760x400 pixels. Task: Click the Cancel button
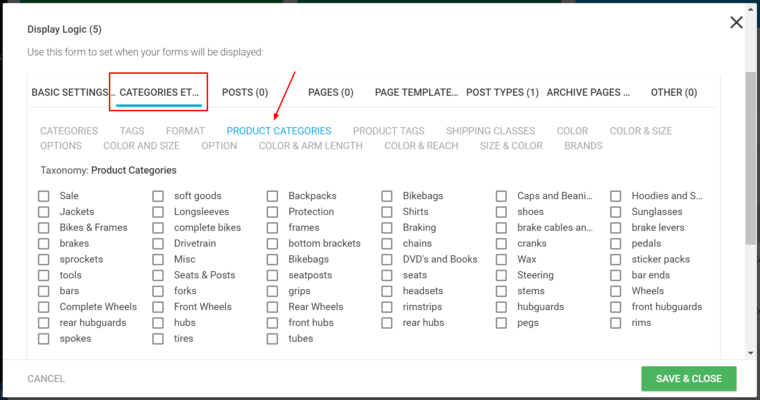point(46,379)
